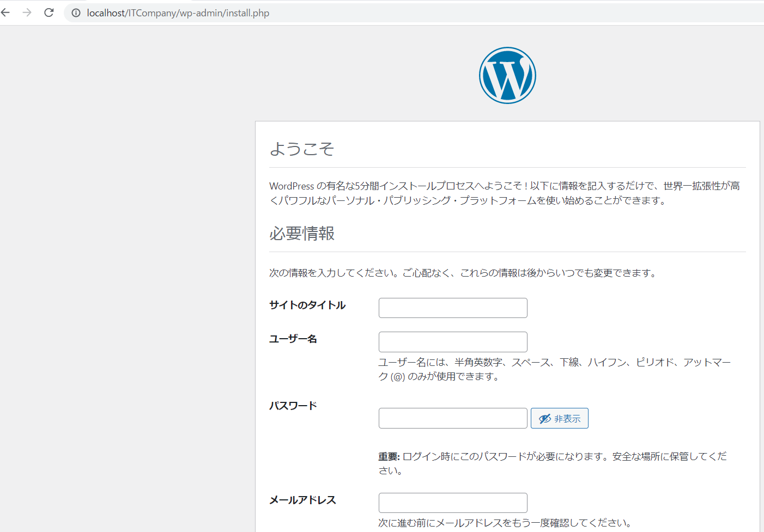Click the browser back arrow
Viewport: 764px width, 532px height.
pyautogui.click(x=5, y=13)
